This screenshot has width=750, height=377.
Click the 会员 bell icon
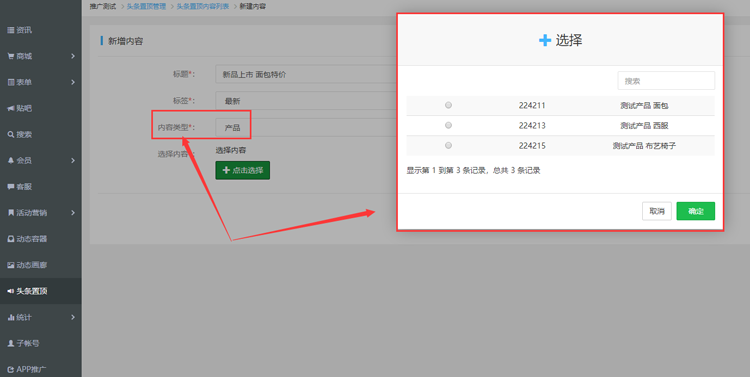(11, 161)
